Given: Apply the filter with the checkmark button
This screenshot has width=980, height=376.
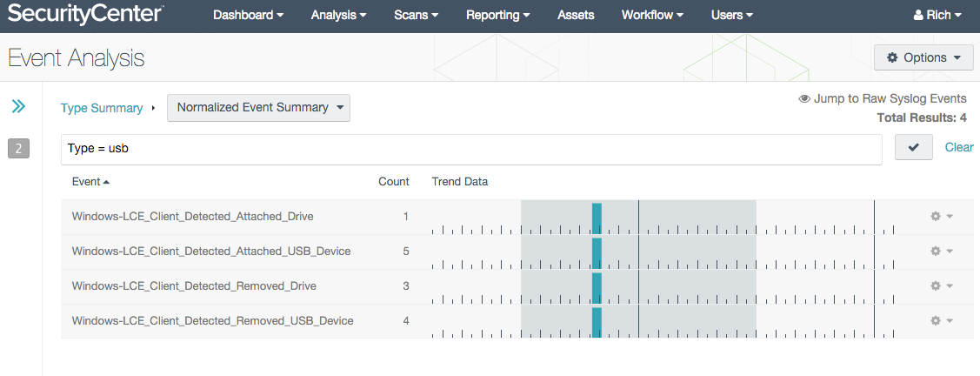Looking at the screenshot, I should click(914, 147).
